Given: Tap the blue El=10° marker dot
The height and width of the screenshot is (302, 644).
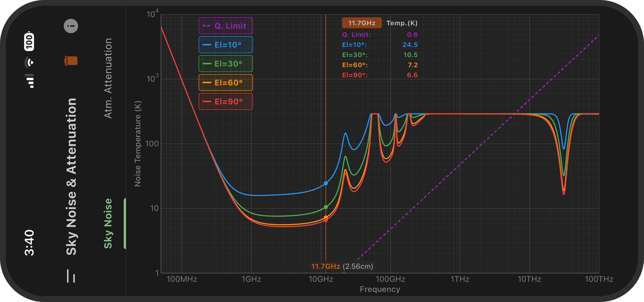Looking at the screenshot, I should tap(326, 183).
